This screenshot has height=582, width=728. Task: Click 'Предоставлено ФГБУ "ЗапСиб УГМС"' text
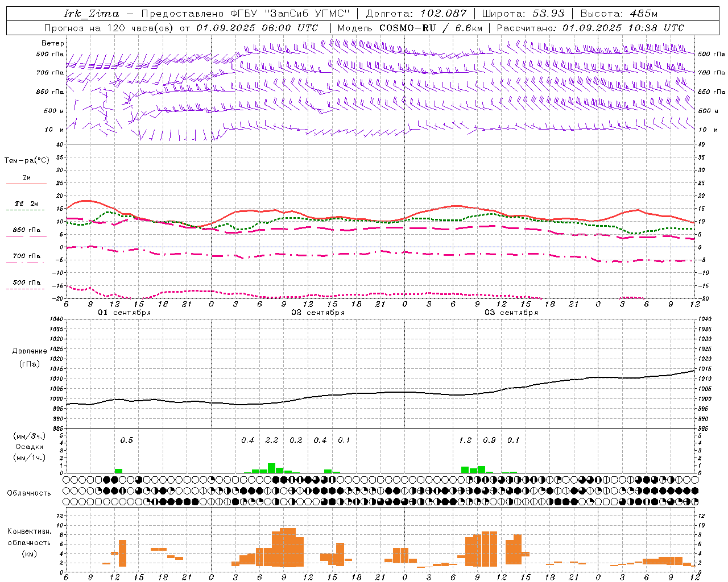pos(245,14)
